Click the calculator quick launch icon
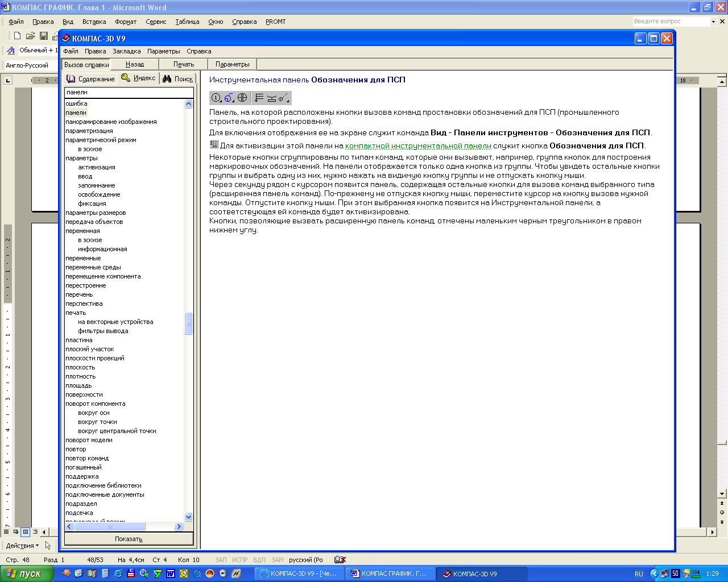The height and width of the screenshot is (582, 728). [x=105, y=573]
